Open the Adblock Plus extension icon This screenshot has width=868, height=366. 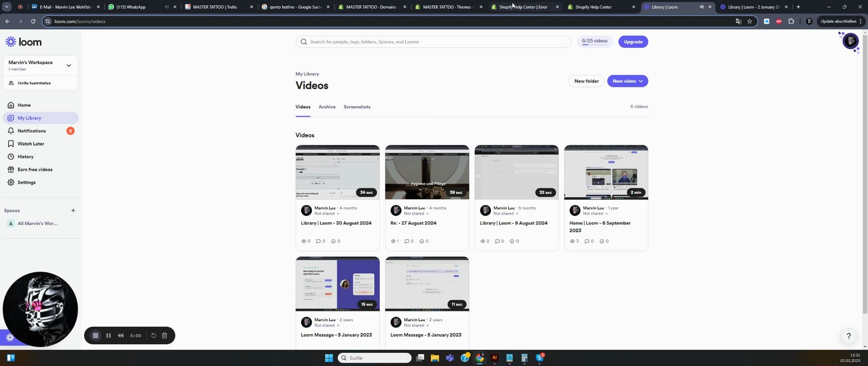pos(779,21)
